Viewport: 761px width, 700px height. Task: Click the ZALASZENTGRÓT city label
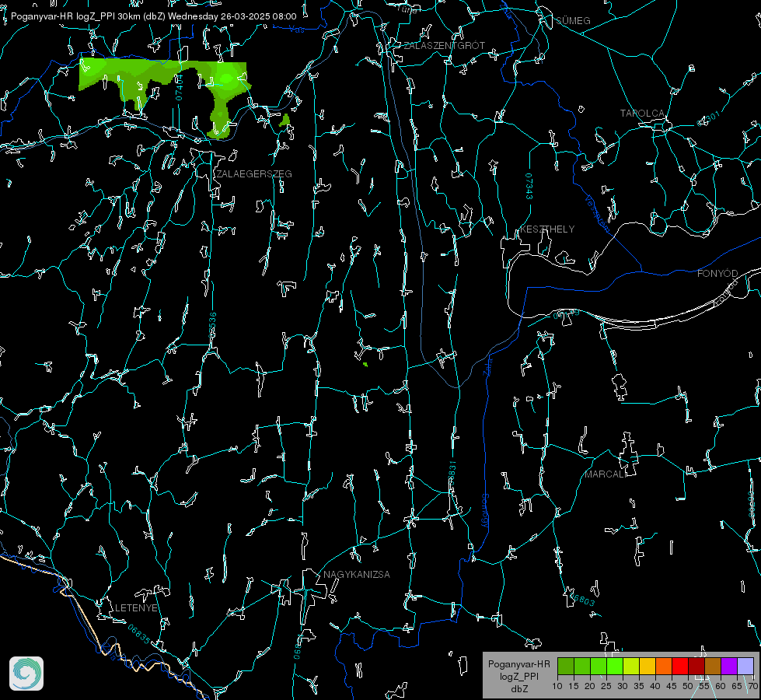pyautogui.click(x=444, y=46)
